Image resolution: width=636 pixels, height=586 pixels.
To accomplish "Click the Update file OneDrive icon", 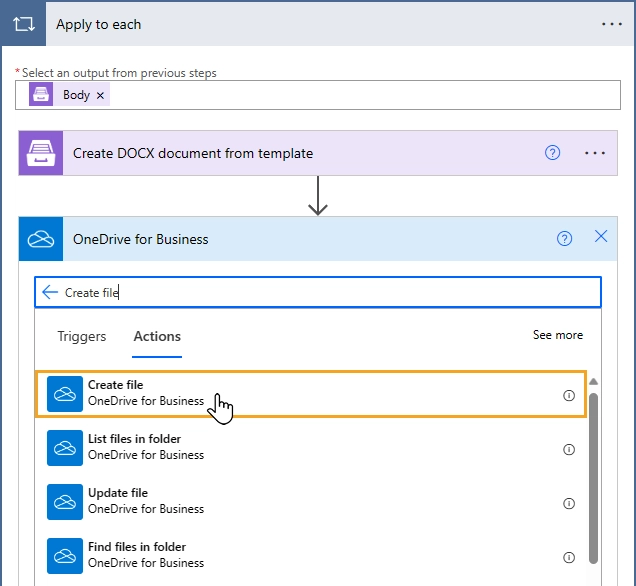I will click(x=65, y=502).
